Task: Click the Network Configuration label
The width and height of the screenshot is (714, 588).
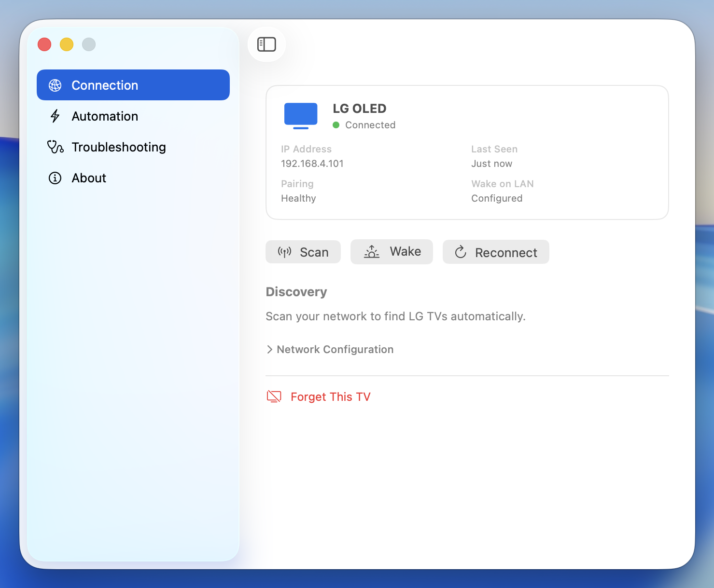Action: click(335, 349)
